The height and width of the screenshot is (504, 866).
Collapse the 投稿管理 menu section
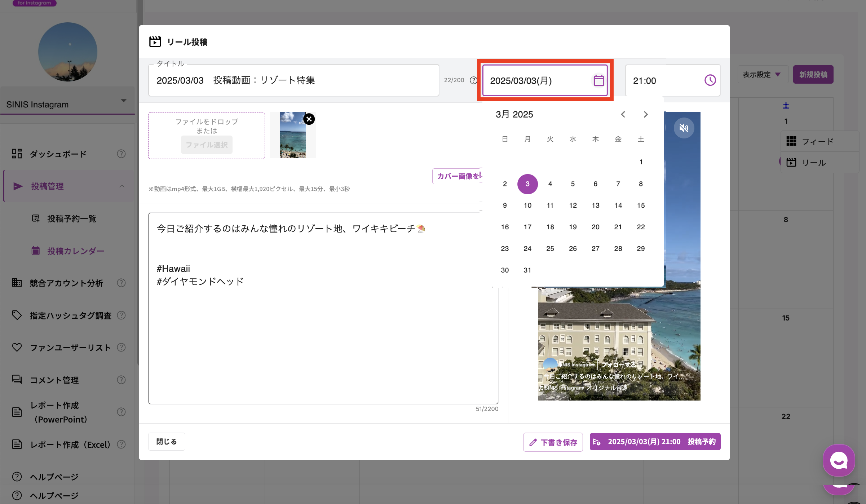122,186
